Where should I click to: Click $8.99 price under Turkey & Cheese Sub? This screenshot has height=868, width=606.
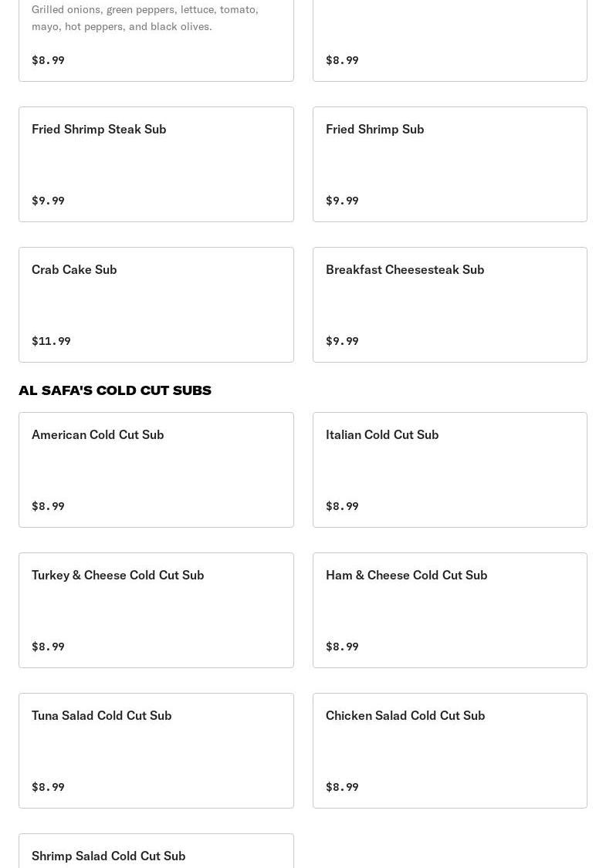tap(48, 647)
